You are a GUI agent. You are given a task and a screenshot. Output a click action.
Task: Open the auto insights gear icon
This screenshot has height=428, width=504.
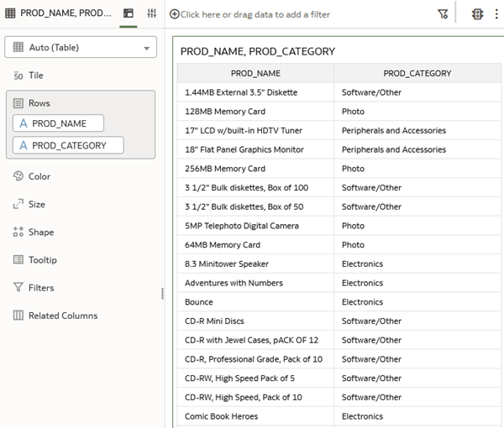pos(477,13)
